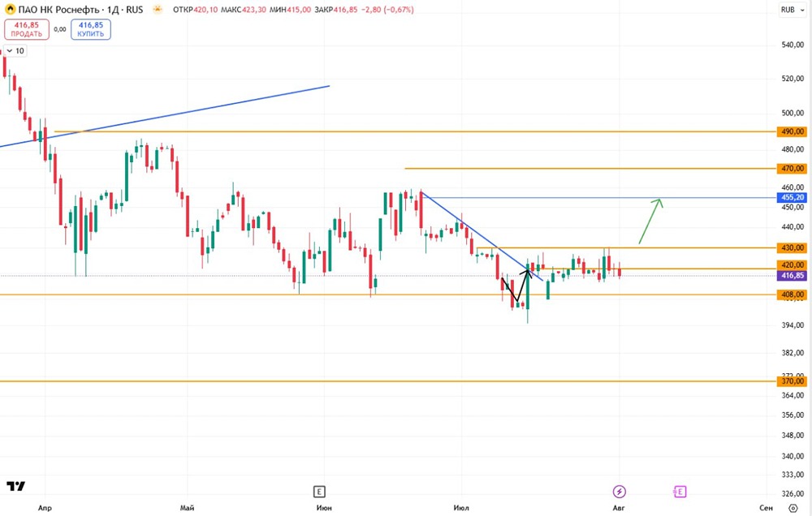This screenshot has height=516, width=812.
Task: Select the 408,00 price level label
Action: [x=792, y=295]
